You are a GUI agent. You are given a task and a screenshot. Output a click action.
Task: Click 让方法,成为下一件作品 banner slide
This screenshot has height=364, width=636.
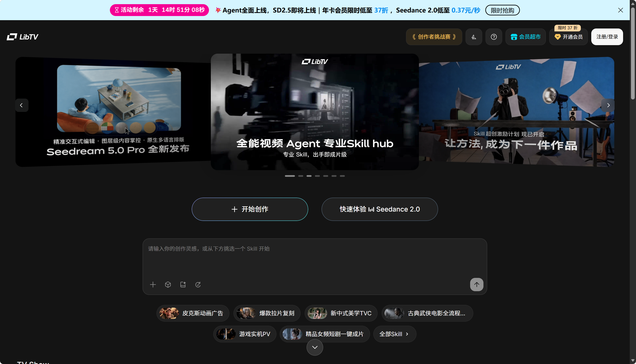pos(517,112)
